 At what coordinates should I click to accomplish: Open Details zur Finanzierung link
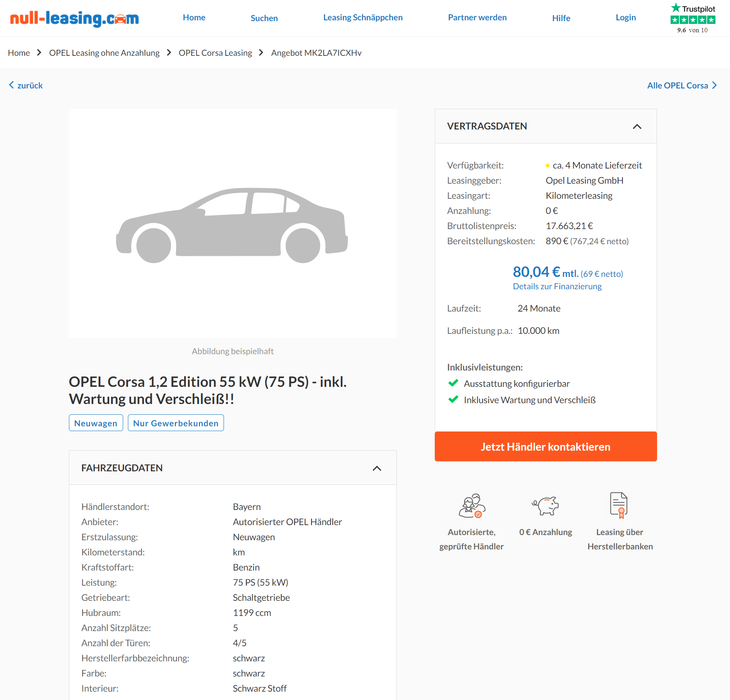pos(557,286)
